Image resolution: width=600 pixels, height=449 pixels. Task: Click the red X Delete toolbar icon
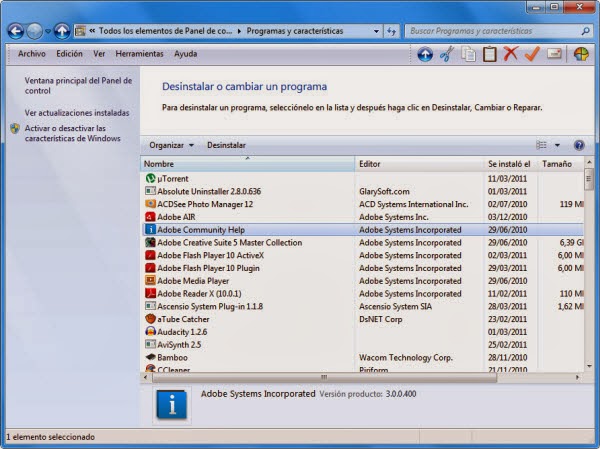[510, 54]
